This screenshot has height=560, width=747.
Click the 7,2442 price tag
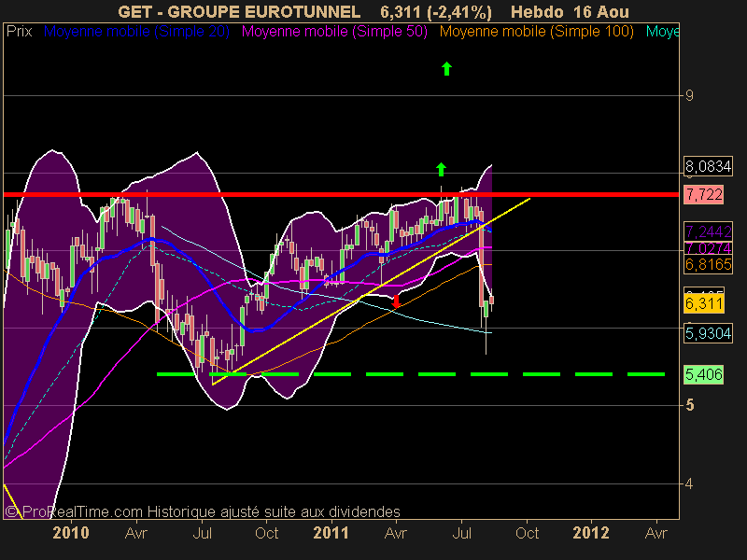tap(708, 231)
